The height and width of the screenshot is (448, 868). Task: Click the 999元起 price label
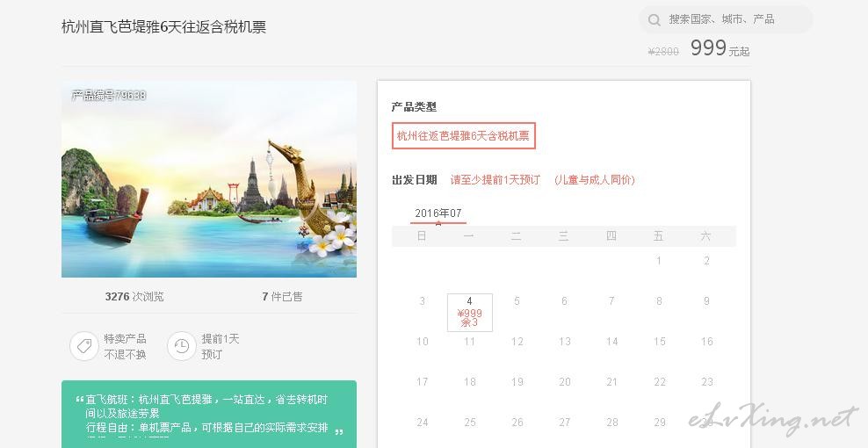point(720,48)
